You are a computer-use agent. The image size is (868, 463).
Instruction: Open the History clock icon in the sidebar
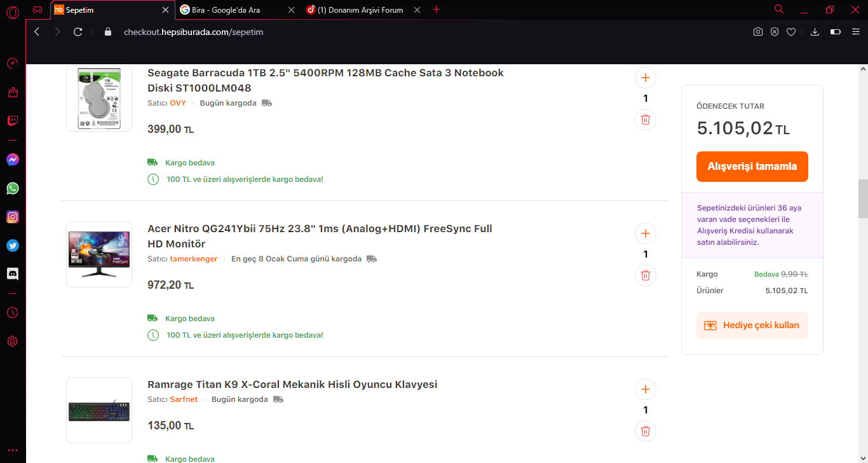pyautogui.click(x=13, y=313)
